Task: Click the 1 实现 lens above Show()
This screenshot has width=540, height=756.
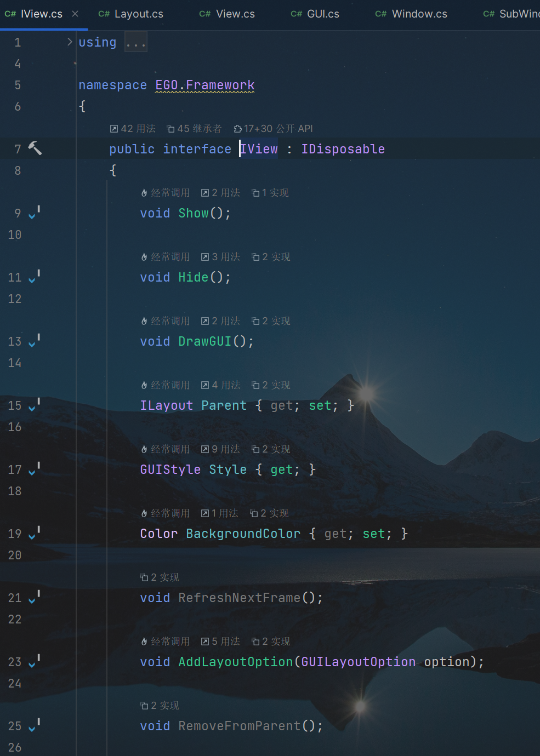Action: tap(270, 193)
